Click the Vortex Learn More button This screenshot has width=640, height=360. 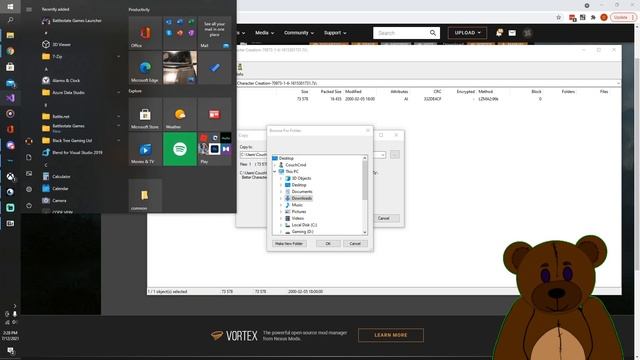[391, 335]
